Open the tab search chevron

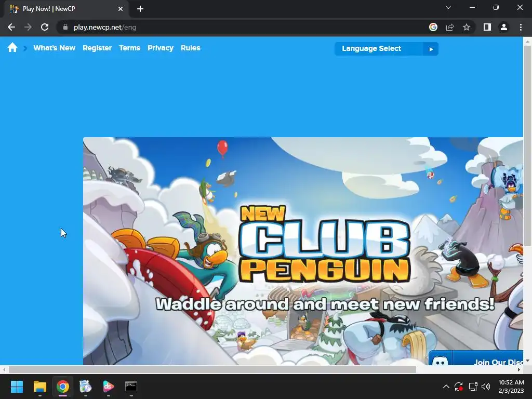(x=448, y=7)
